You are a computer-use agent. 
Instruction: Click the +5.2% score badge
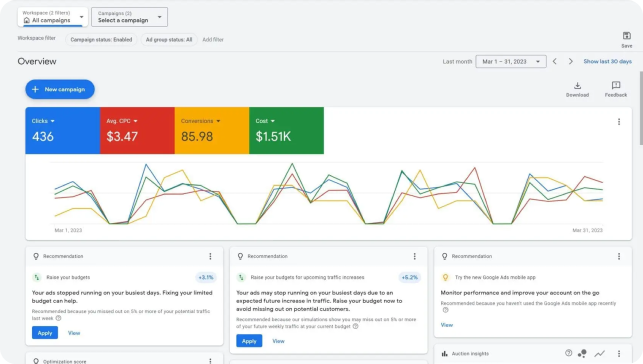[x=410, y=278]
